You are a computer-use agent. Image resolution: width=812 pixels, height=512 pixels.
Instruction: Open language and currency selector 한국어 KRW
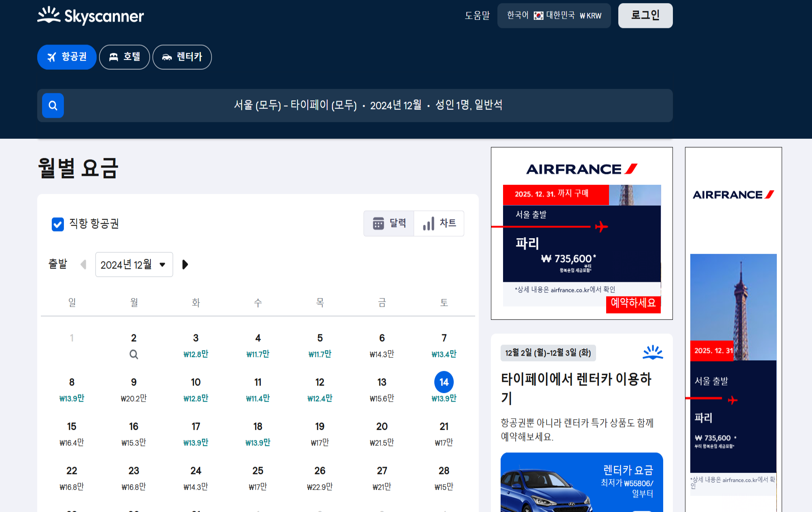tap(554, 16)
